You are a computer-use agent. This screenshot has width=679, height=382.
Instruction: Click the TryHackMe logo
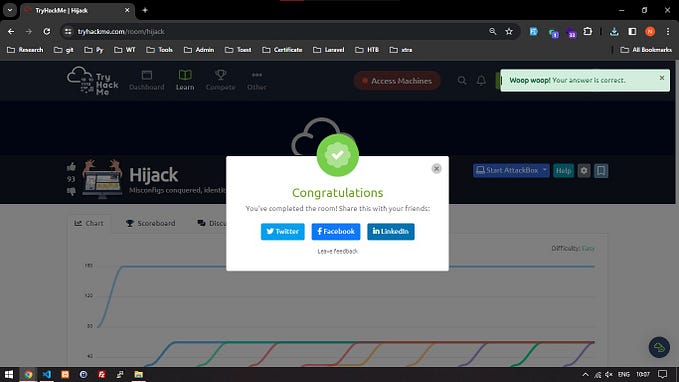(93, 81)
